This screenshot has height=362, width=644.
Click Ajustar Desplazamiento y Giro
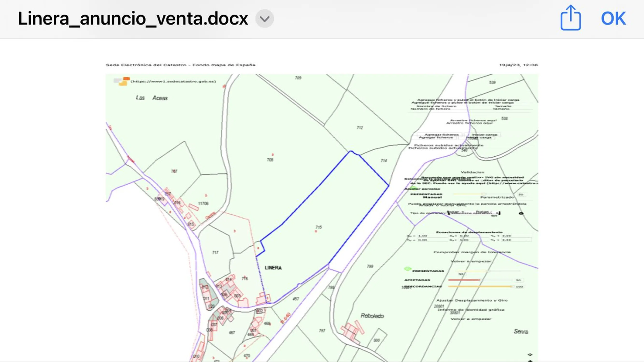tap(472, 300)
